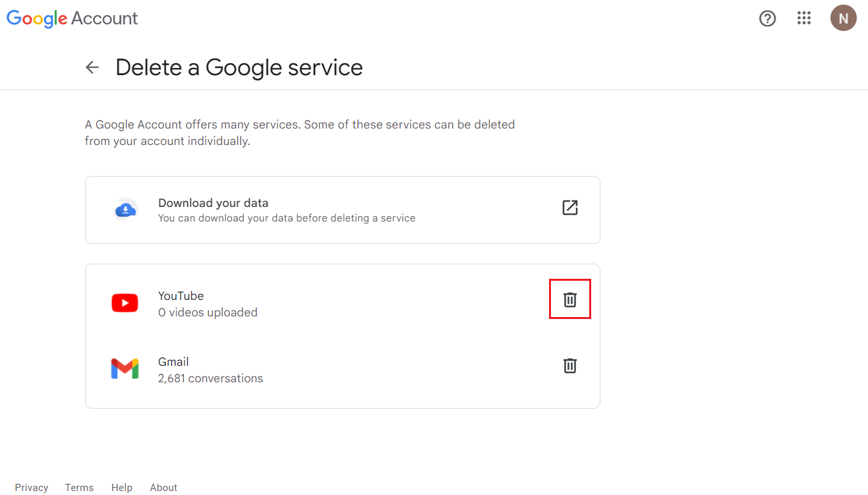Click the YouTube service name

181,296
